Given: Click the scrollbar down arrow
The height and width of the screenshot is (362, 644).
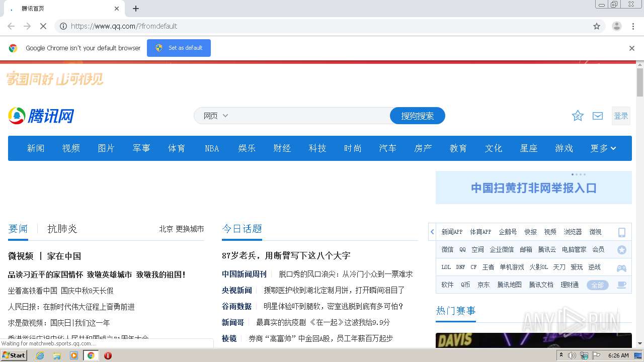Looking at the screenshot, I should click(x=640, y=344).
